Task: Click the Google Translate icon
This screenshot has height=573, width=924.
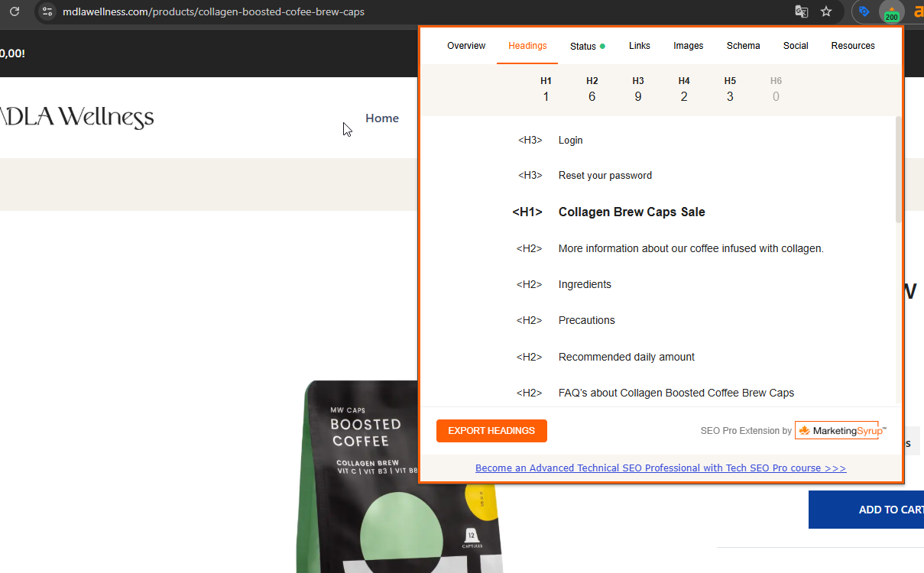Action: point(802,11)
